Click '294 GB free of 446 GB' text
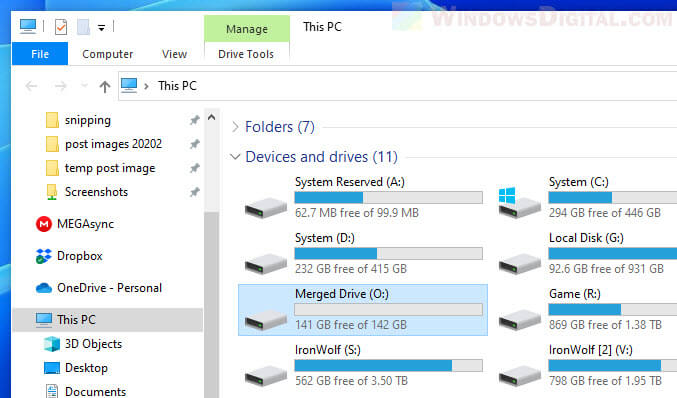Viewport: 677px width, 398px height. (605, 213)
